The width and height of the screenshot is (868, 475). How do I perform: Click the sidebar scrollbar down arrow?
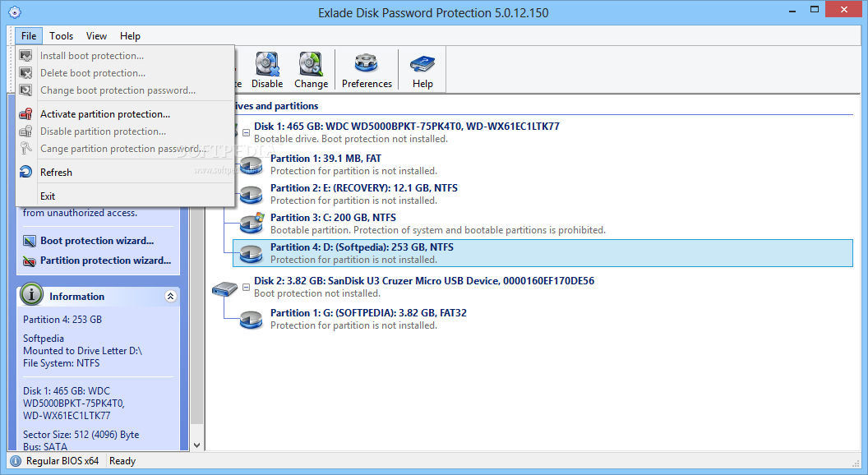(x=196, y=445)
